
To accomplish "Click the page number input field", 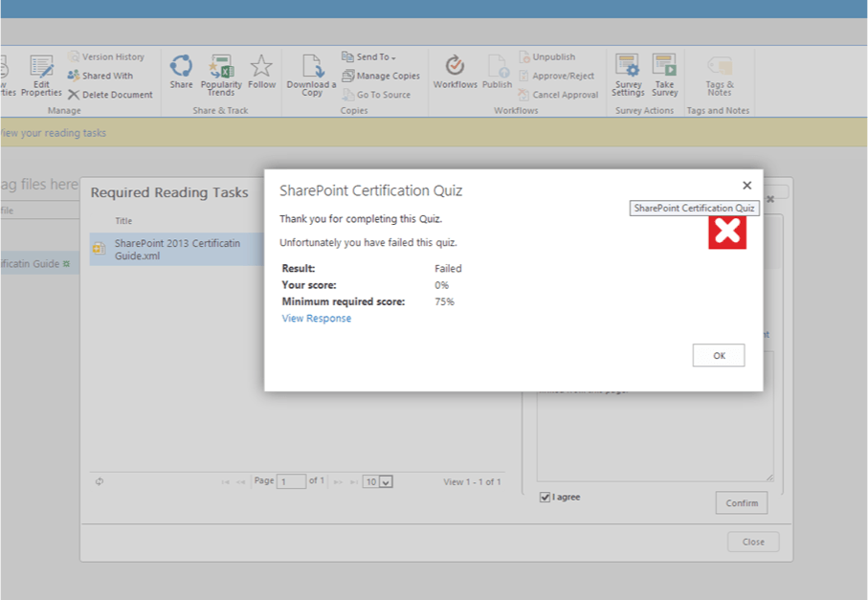I will tap(292, 481).
